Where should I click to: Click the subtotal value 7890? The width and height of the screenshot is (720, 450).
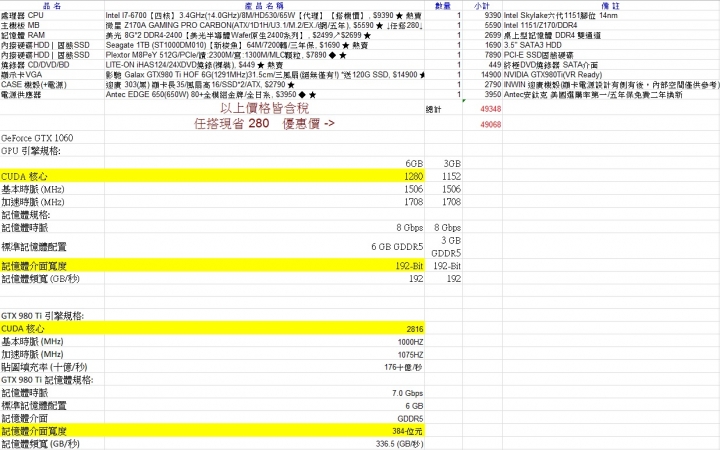click(482, 55)
